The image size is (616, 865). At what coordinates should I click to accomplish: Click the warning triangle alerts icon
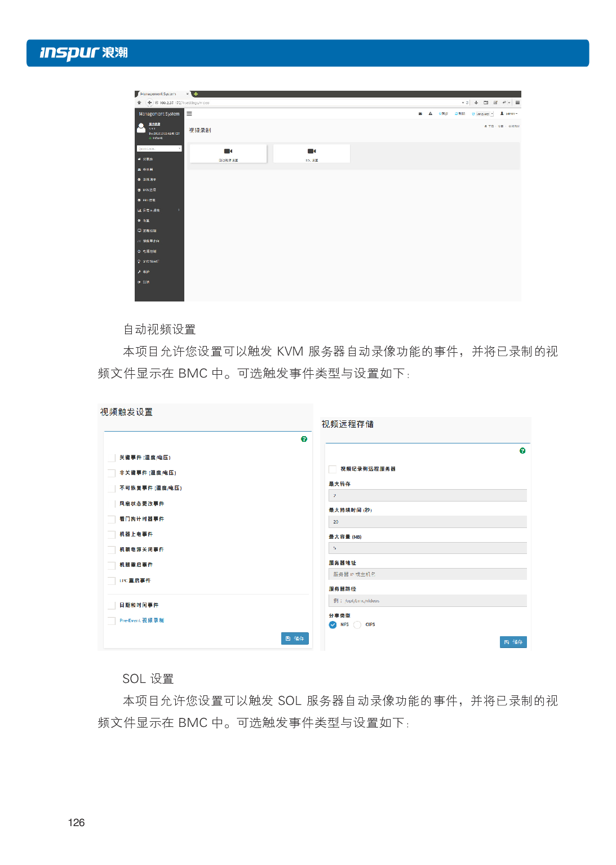pyautogui.click(x=431, y=114)
